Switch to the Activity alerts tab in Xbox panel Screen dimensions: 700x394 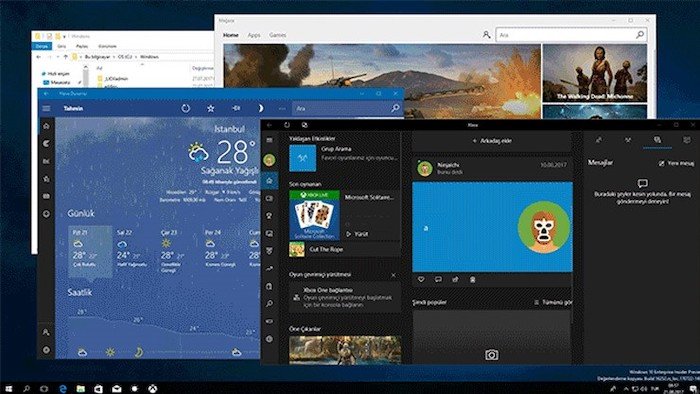tap(687, 140)
